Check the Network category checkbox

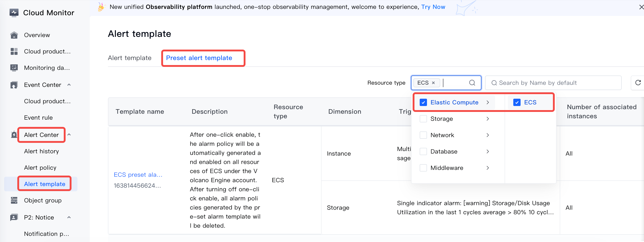pyautogui.click(x=423, y=135)
